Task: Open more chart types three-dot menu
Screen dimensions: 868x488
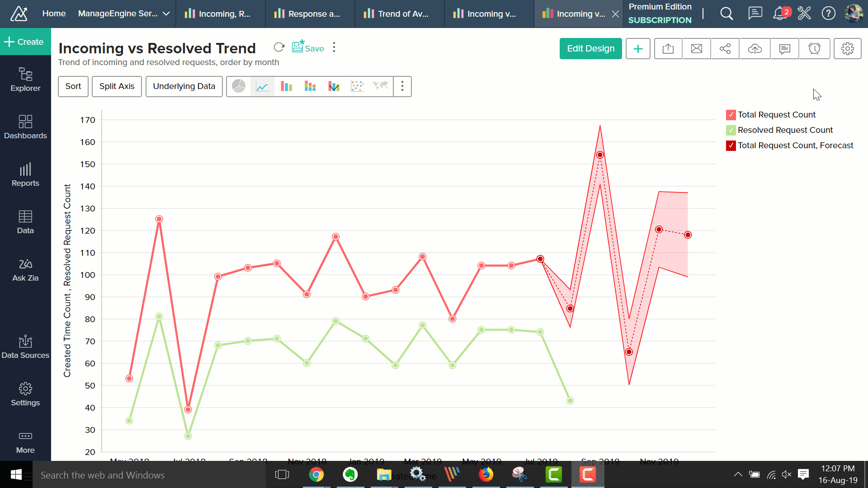Action: coord(402,86)
